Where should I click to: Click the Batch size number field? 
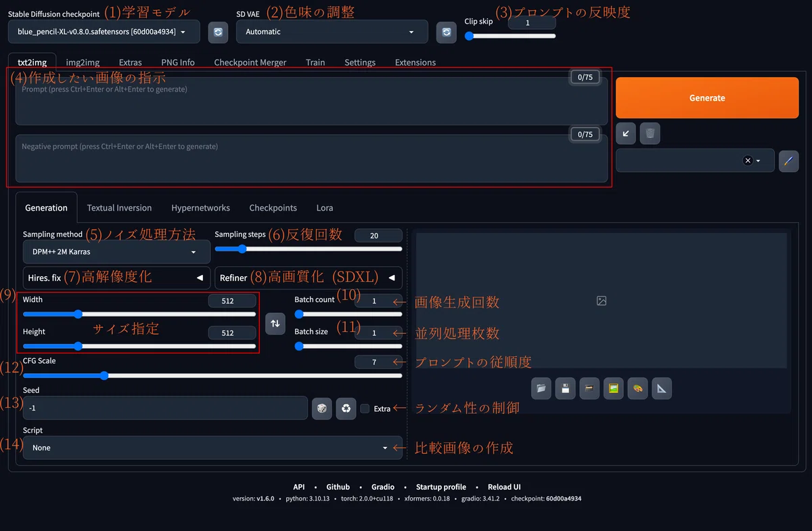point(378,333)
